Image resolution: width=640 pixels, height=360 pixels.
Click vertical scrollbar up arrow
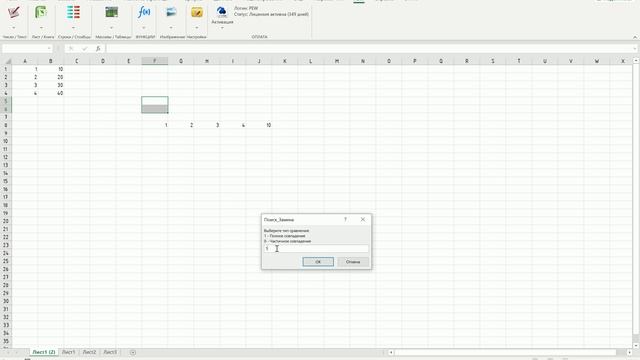pyautogui.click(x=636, y=60)
